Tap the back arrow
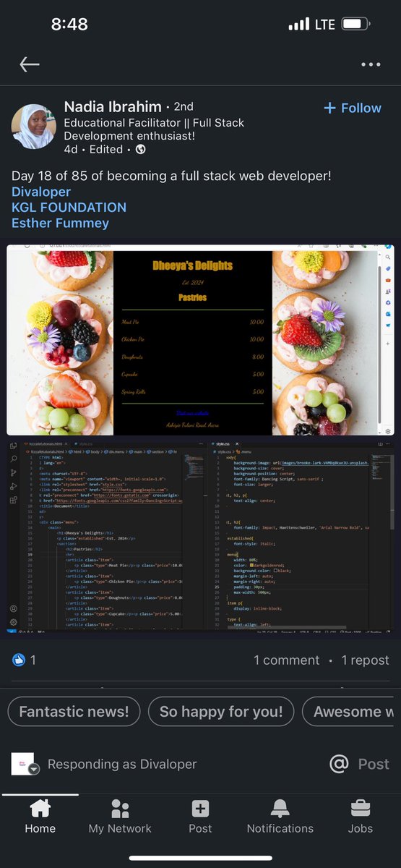This screenshot has width=401, height=868. click(30, 64)
